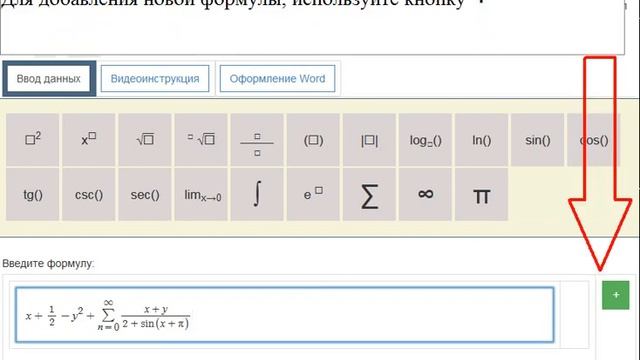Insert the infinity symbol
The height and width of the screenshot is (360, 640).
pos(425,195)
